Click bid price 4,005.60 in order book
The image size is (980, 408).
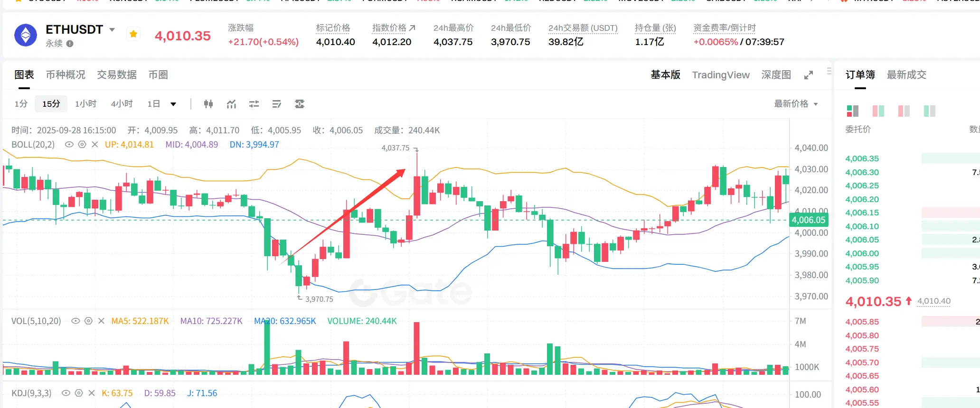(862, 389)
